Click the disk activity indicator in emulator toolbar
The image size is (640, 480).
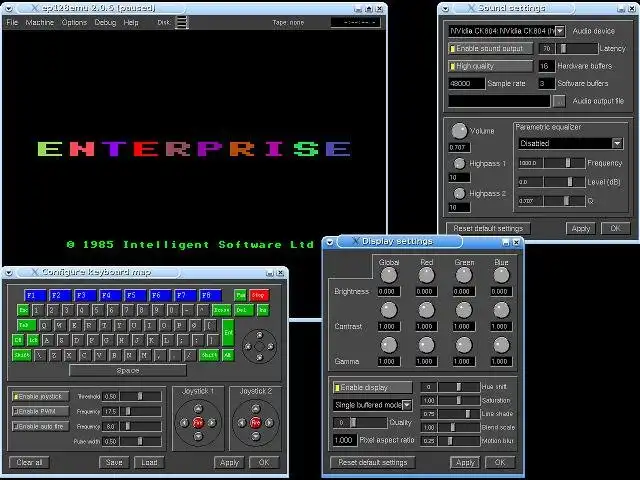coord(182,22)
